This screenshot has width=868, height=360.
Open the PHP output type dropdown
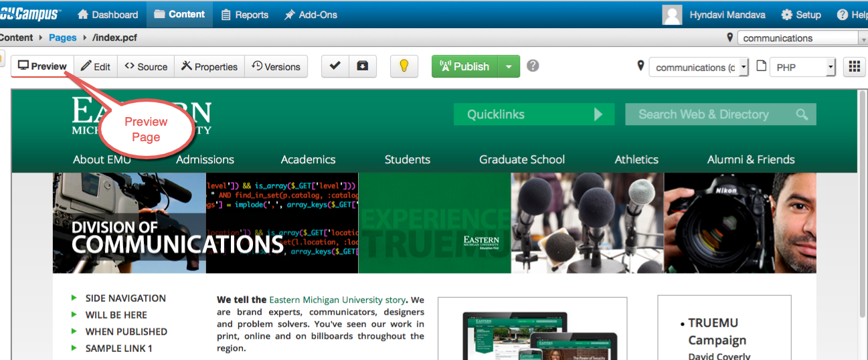803,67
